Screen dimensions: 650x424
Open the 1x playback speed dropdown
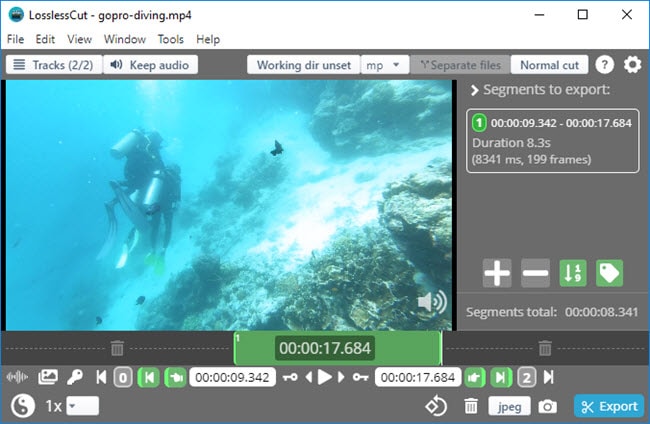82,406
